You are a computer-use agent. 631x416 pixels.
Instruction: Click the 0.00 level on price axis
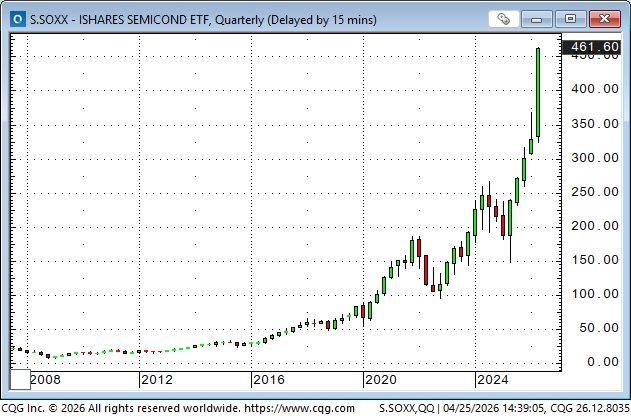[x=600, y=362]
